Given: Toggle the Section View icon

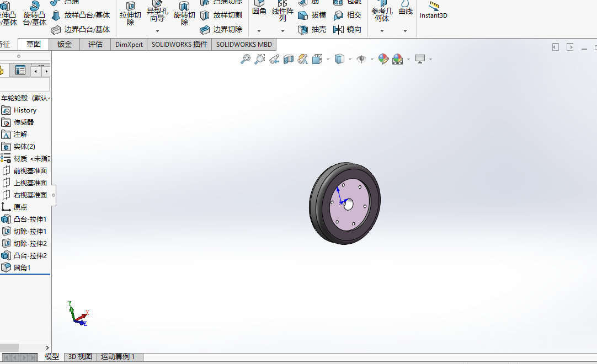Looking at the screenshot, I should [289, 59].
